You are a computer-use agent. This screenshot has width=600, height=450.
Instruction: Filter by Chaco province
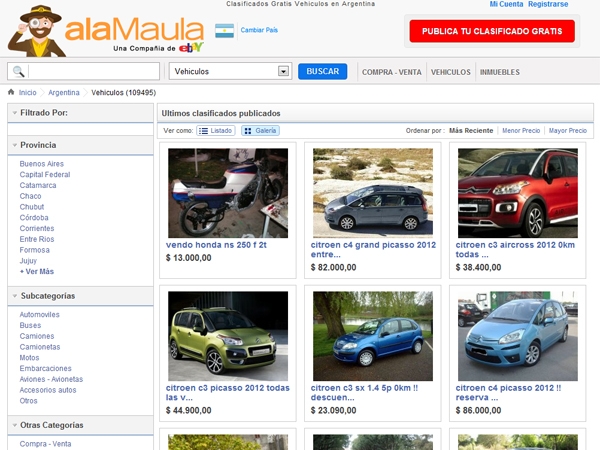pos(30,196)
